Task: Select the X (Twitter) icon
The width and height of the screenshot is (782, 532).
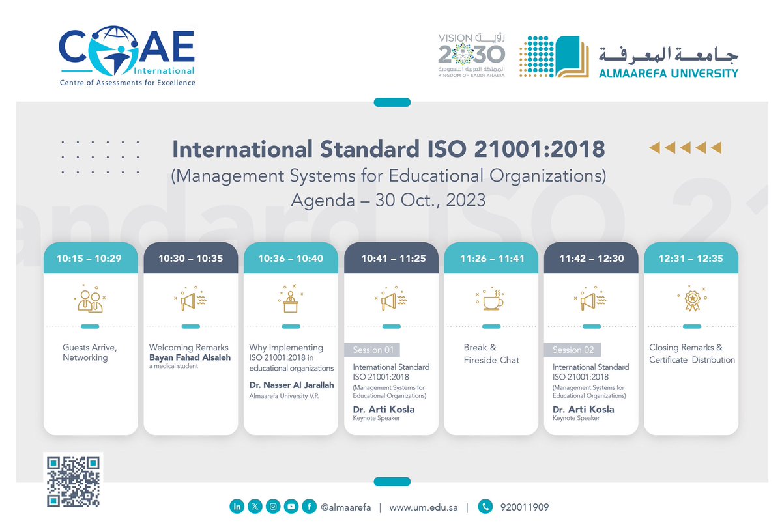Action: (x=255, y=506)
